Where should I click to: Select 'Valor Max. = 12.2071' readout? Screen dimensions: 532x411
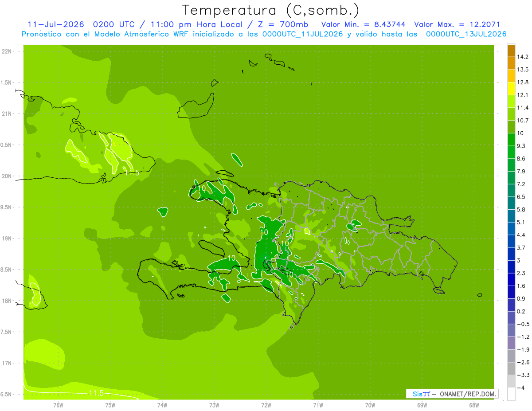(457, 24)
